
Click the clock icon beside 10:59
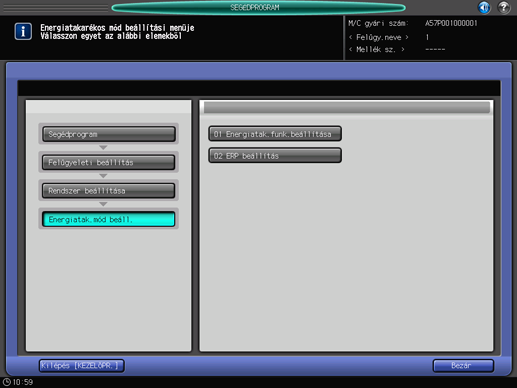click(6, 382)
